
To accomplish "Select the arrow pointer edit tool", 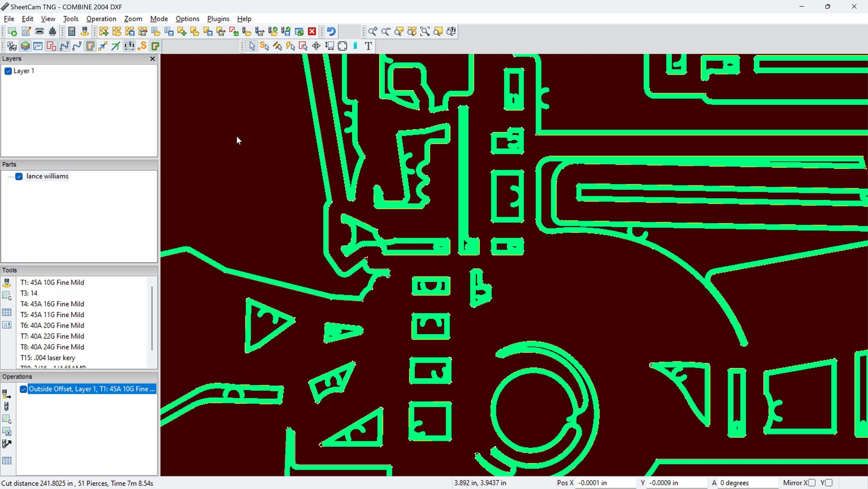I will pyautogui.click(x=252, y=46).
